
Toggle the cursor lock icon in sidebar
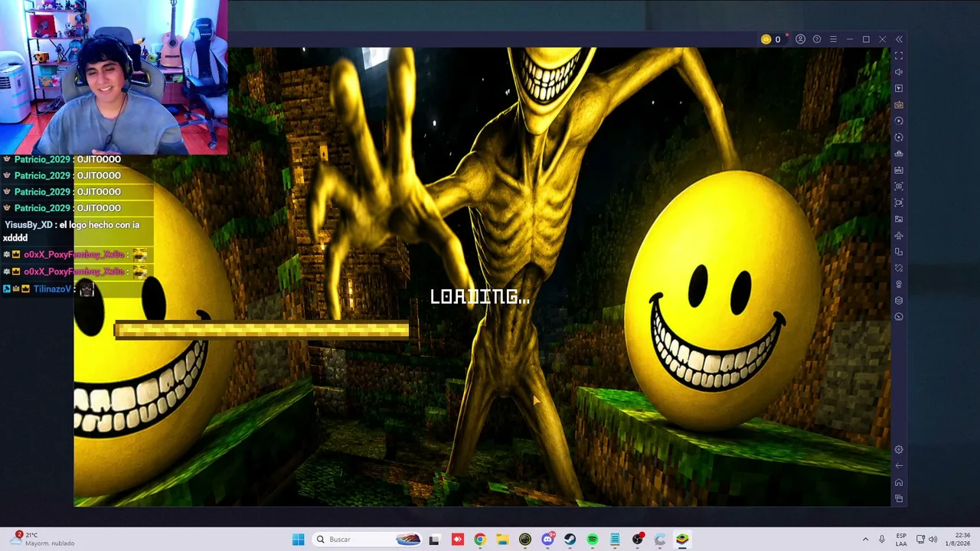[899, 88]
